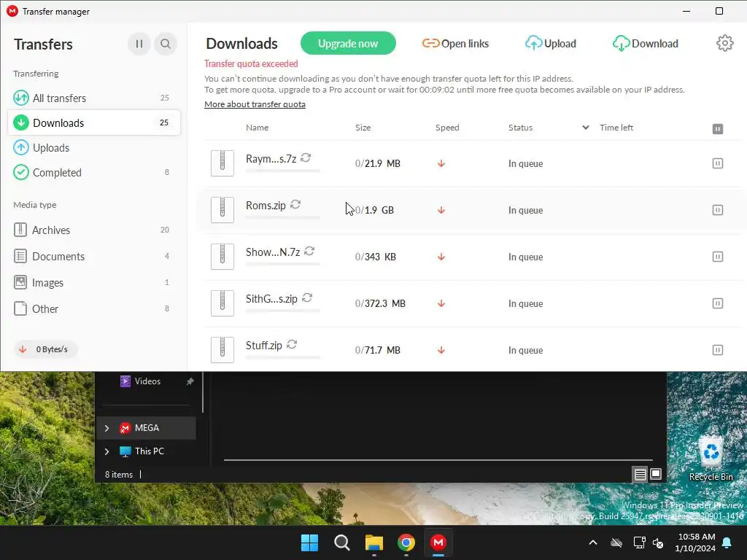This screenshot has width=747, height=560.
Task: Switch File Explorer to details view
Action: point(640,474)
